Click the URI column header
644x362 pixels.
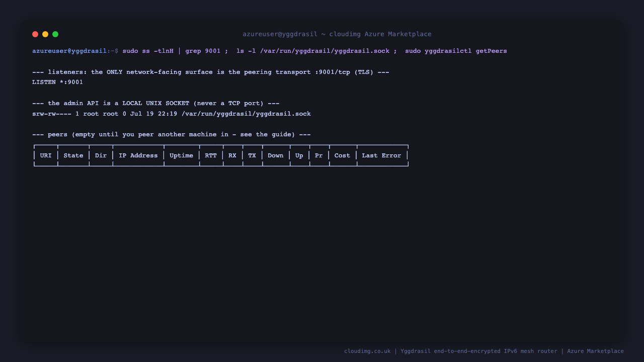46,155
